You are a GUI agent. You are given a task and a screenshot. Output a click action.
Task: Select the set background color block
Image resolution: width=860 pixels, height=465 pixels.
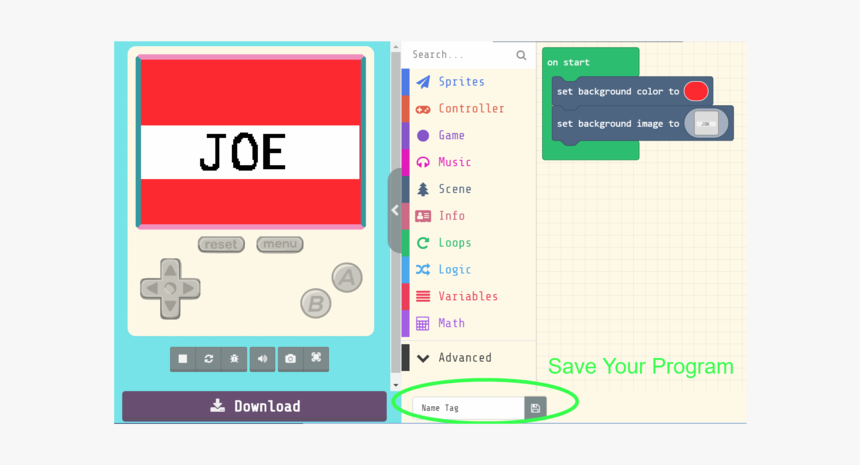click(x=619, y=92)
